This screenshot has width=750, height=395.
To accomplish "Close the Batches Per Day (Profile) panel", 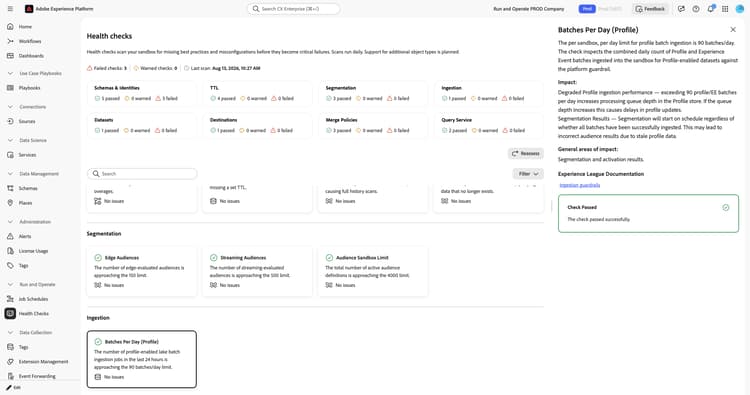I will click(733, 30).
